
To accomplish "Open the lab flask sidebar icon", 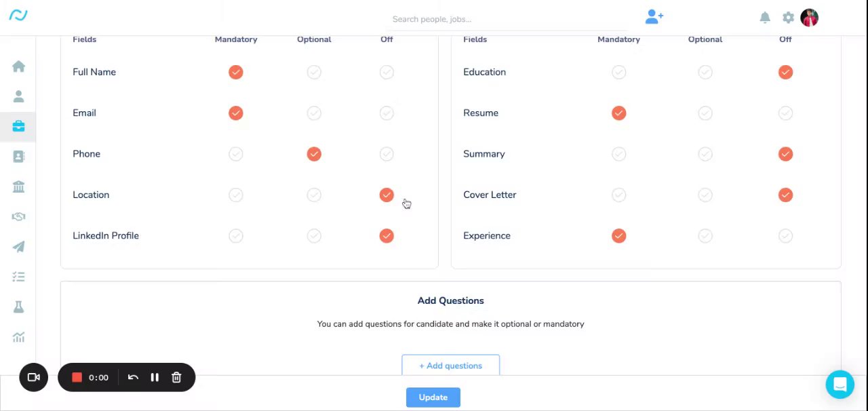I will point(18,307).
